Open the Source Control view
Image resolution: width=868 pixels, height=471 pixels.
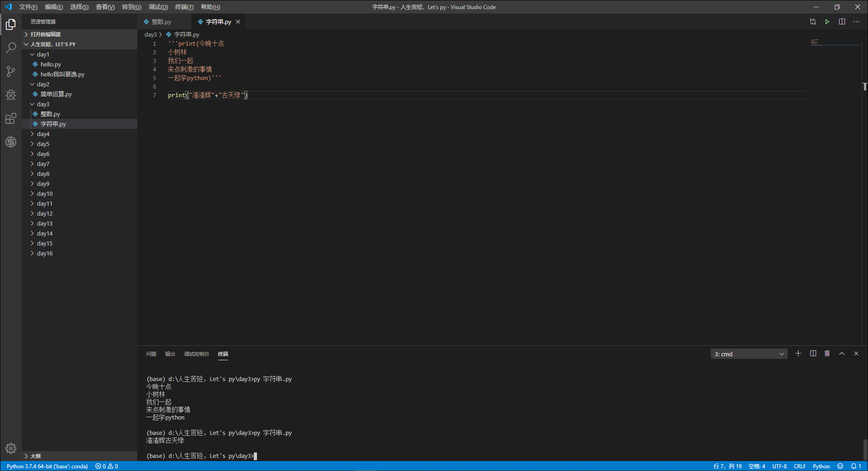click(11, 71)
